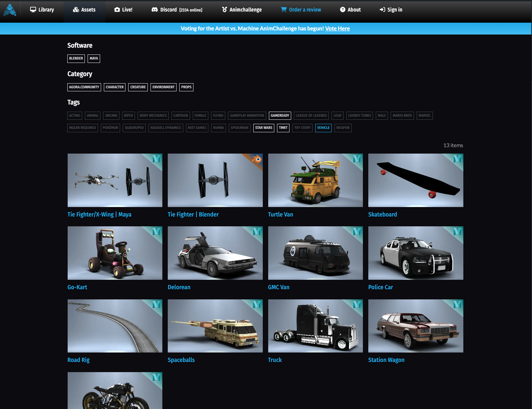
Task: Open the Truck thumbnail image
Action: coord(316,326)
